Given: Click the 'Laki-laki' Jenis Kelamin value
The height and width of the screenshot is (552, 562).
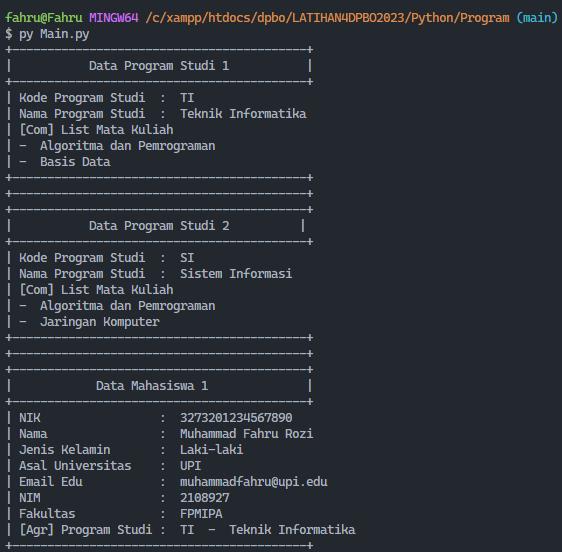Looking at the screenshot, I should click(211, 450).
